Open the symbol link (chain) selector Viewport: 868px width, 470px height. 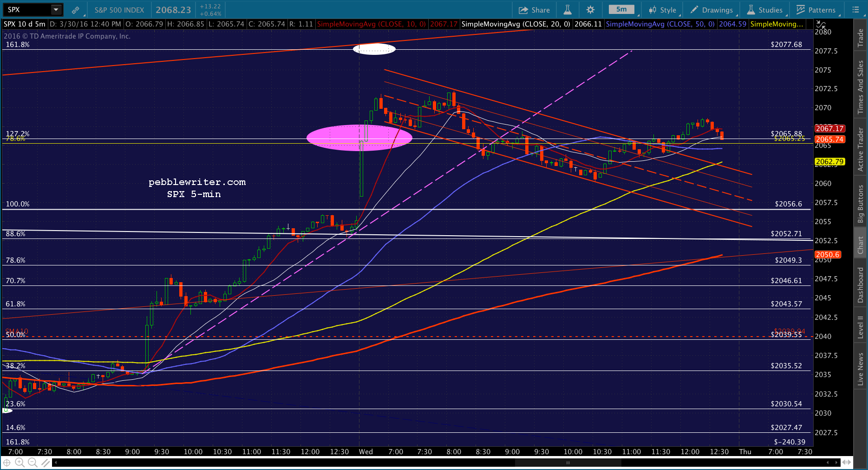[76, 10]
